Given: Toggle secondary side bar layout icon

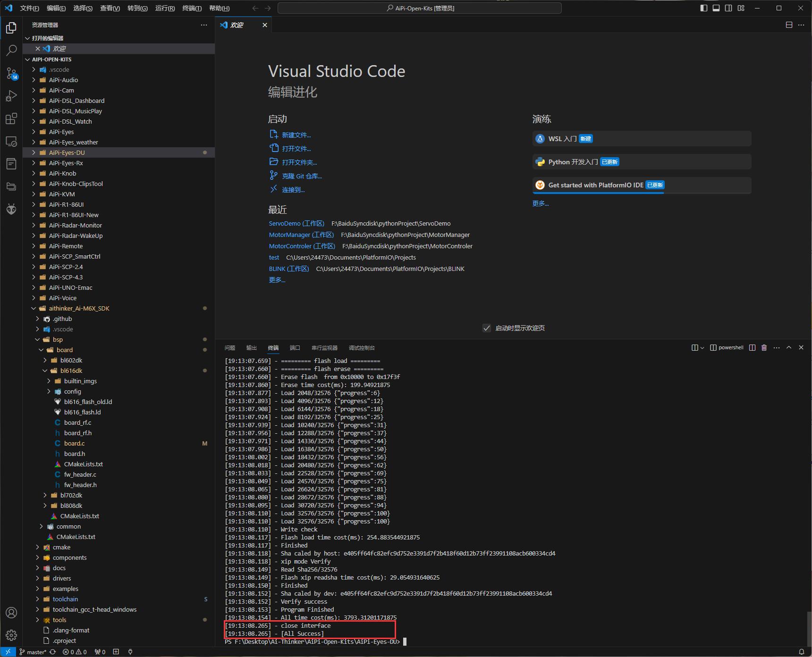Looking at the screenshot, I should click(x=728, y=8).
